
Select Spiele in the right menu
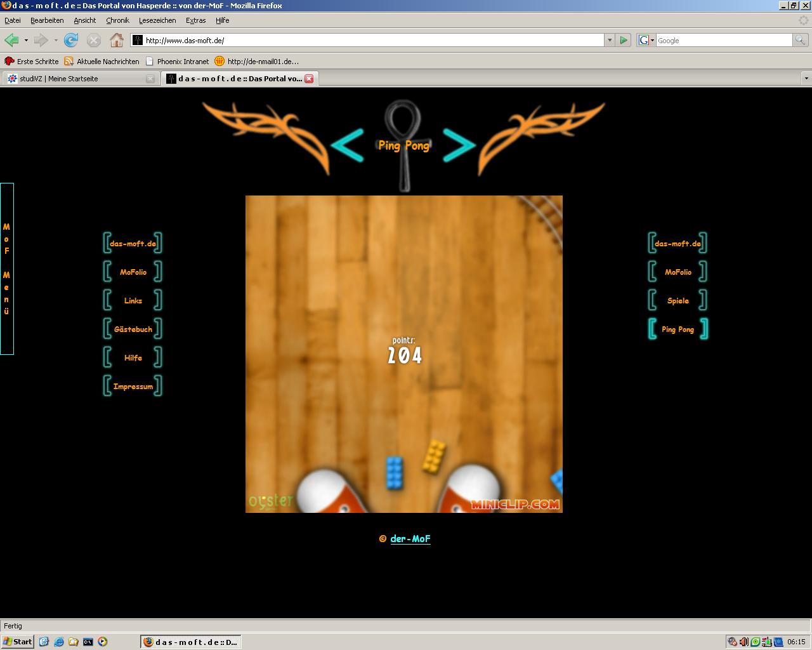point(678,300)
